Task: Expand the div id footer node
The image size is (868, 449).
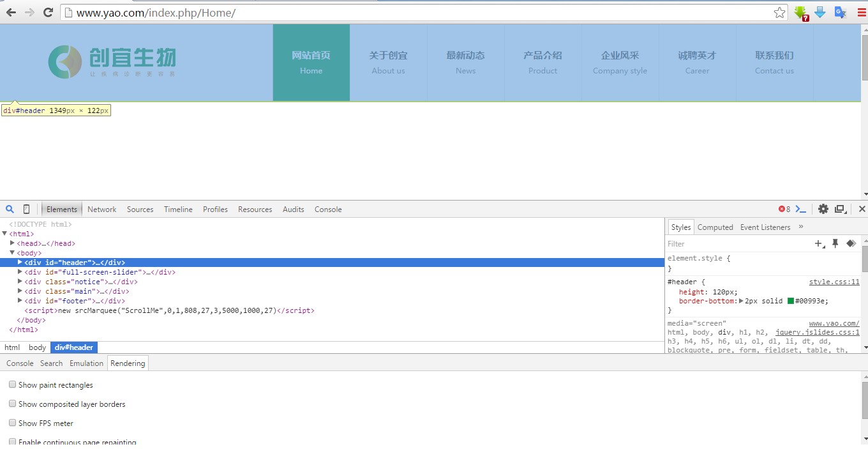Action: (20, 301)
